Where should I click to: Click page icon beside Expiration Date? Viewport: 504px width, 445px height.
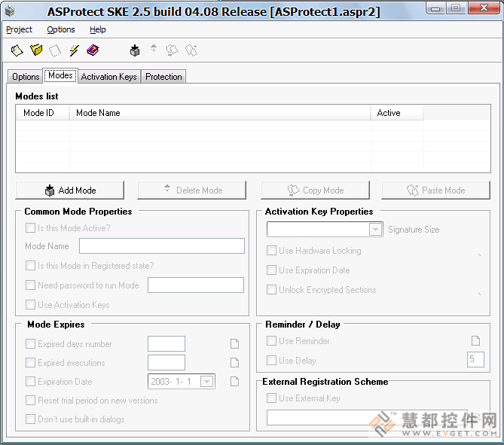pyautogui.click(x=234, y=382)
